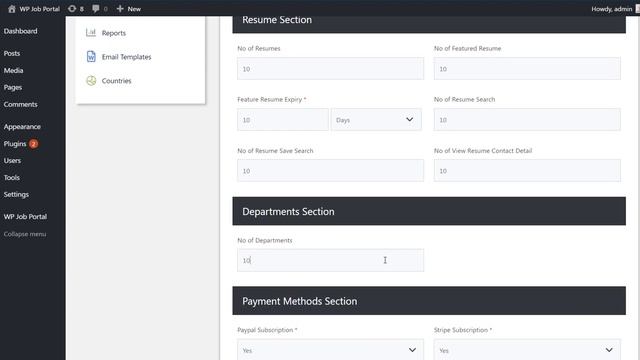Open Plugins in the admin menu

(15, 144)
